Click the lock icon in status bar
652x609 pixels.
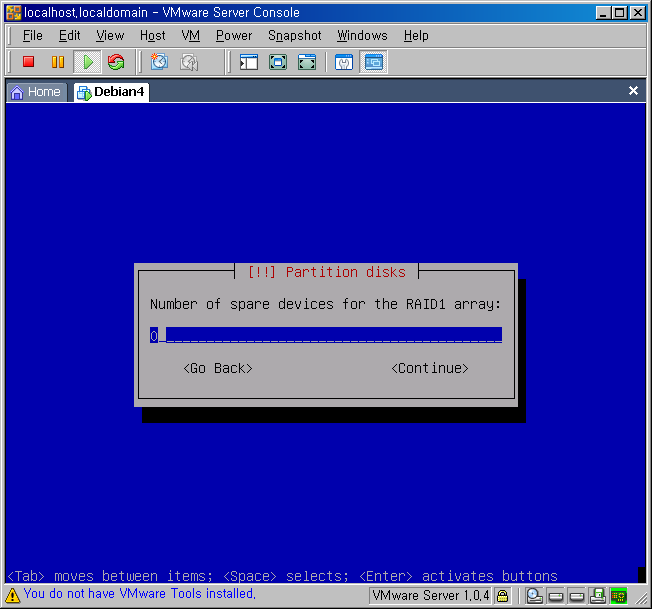click(x=503, y=596)
